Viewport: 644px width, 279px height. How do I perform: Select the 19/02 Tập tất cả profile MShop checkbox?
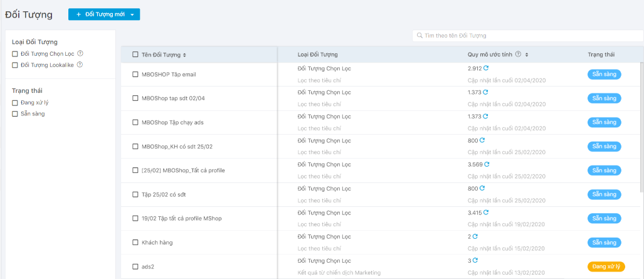tap(135, 218)
